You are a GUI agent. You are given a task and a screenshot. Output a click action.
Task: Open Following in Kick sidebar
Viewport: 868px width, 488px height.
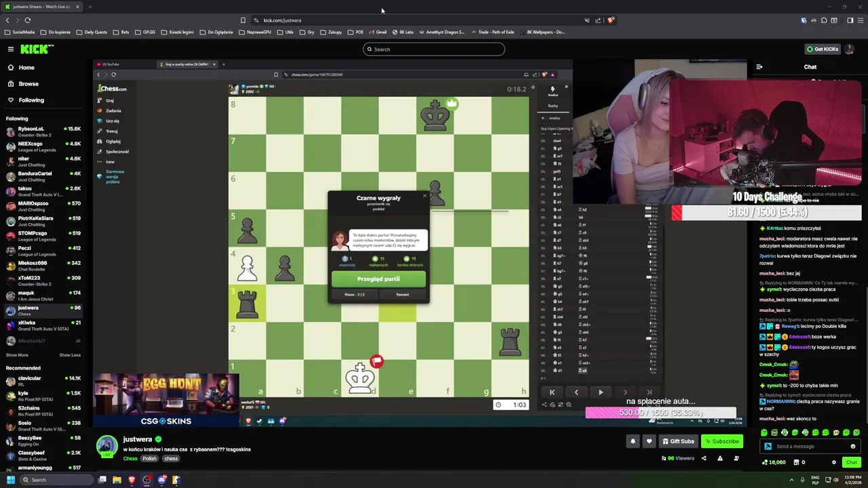(x=31, y=100)
